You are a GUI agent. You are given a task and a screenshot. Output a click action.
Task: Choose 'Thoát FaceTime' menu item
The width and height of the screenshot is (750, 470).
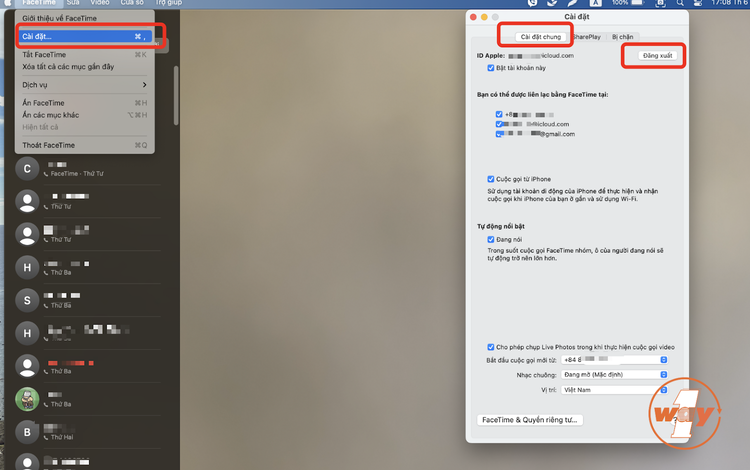pyautogui.click(x=85, y=145)
